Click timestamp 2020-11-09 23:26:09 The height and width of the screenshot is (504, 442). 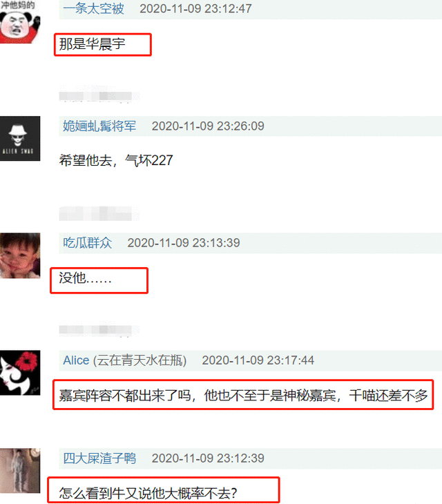[x=208, y=126]
